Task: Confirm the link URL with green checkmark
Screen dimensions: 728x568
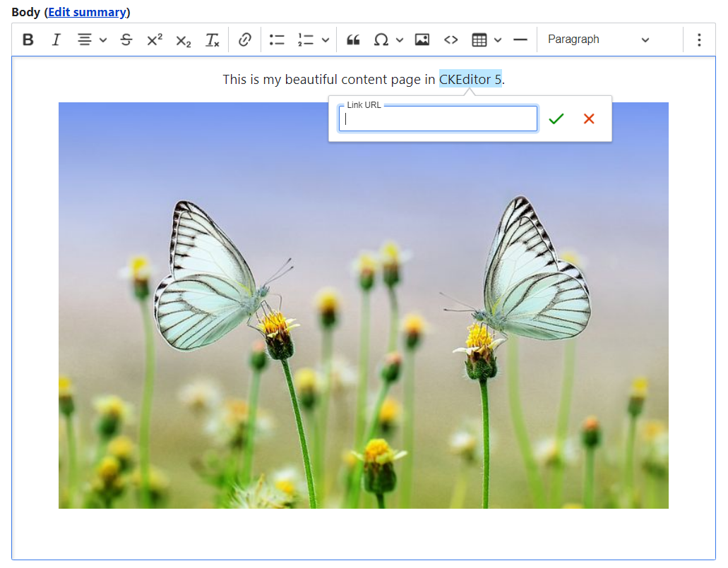Action: pyautogui.click(x=556, y=119)
